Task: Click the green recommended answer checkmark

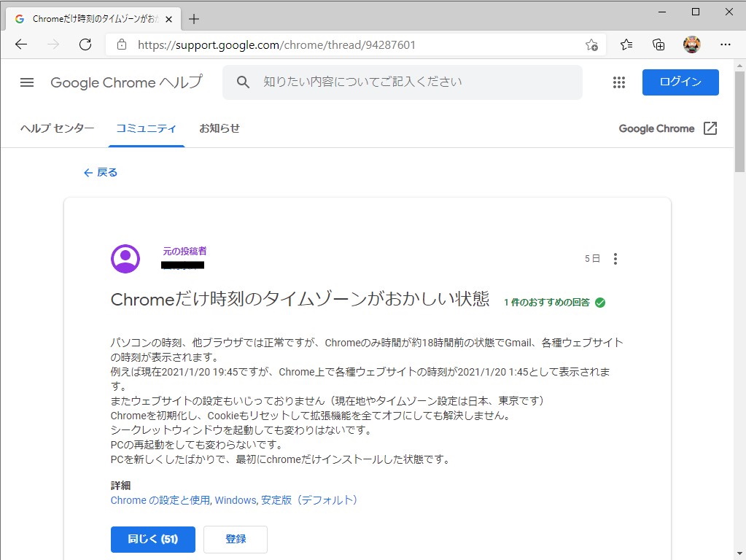Action: (600, 303)
